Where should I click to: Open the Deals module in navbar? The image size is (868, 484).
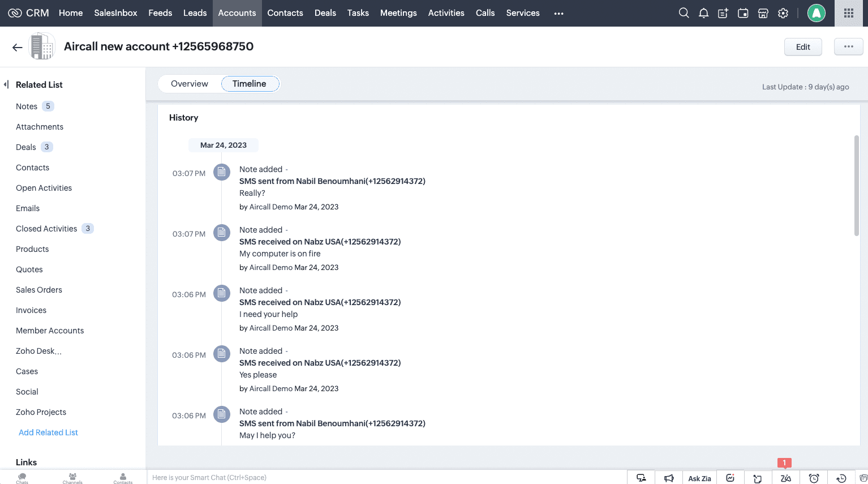(325, 13)
